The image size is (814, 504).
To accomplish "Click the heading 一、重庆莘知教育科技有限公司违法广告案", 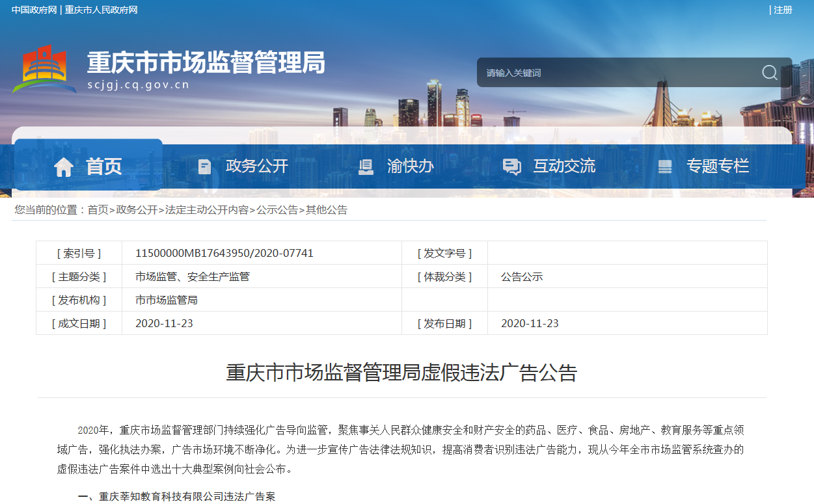I will 176,496.
